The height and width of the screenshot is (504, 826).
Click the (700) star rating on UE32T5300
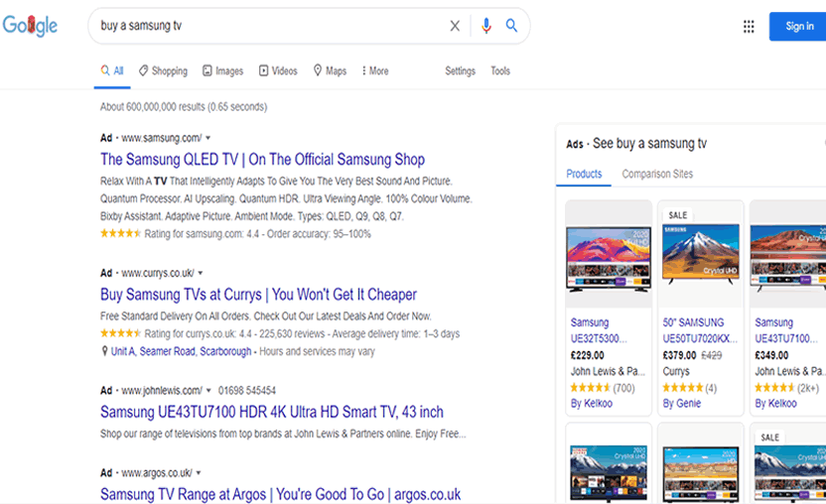(603, 388)
